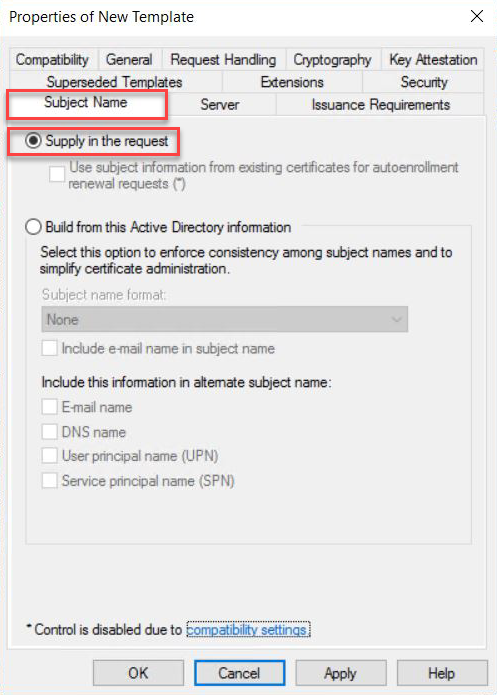The height and width of the screenshot is (695, 497).
Task: Switch to the Compatibility tab
Action: [52, 59]
